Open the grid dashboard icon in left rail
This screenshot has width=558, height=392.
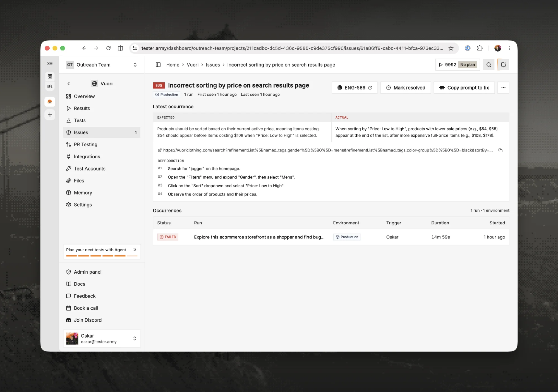[x=50, y=76]
